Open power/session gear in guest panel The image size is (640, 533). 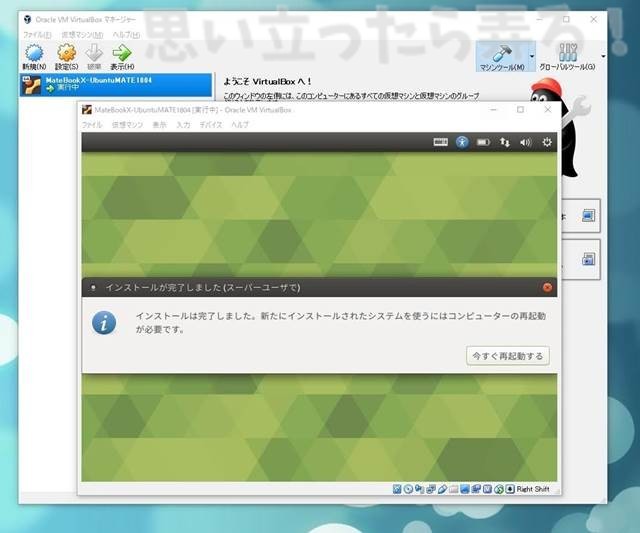click(547, 142)
